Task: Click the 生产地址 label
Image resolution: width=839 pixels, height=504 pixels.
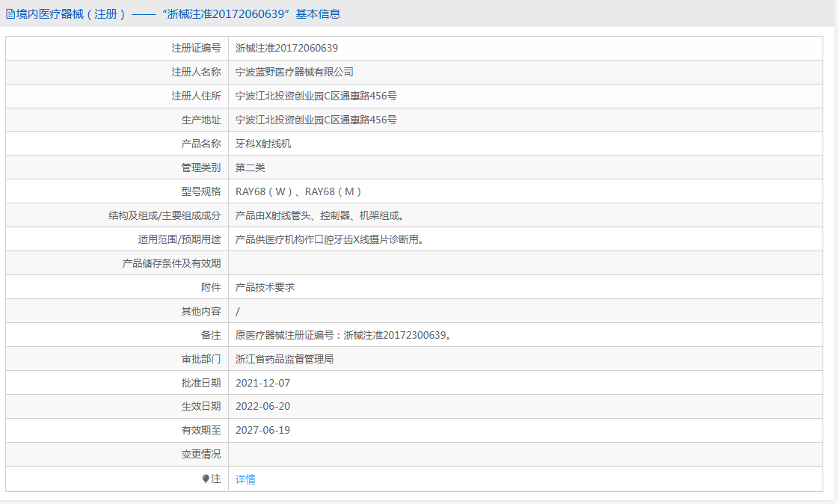Action: (201, 120)
